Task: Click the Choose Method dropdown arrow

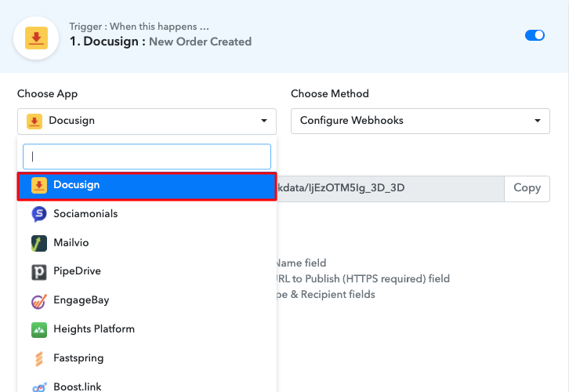Action: tap(538, 121)
